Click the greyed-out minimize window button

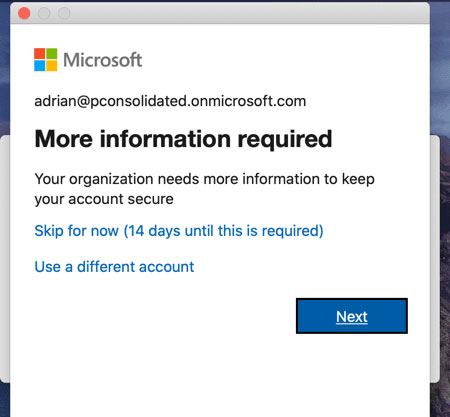pyautogui.click(x=44, y=13)
